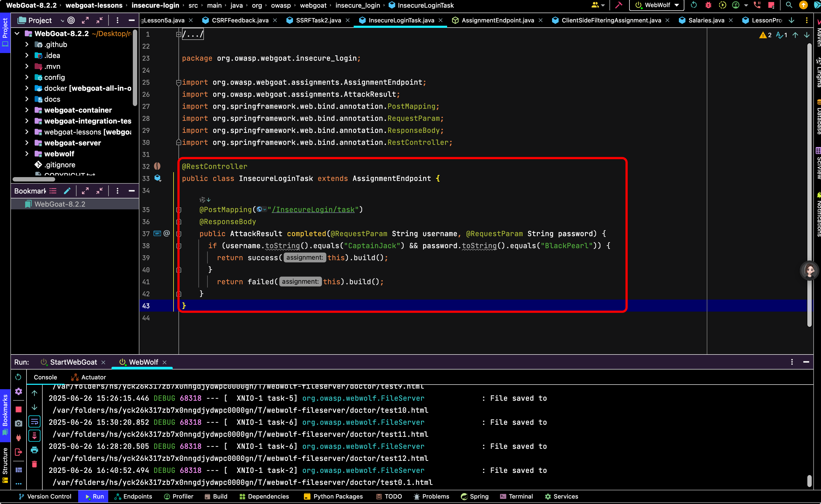Clear console with the trash icon

(34, 464)
